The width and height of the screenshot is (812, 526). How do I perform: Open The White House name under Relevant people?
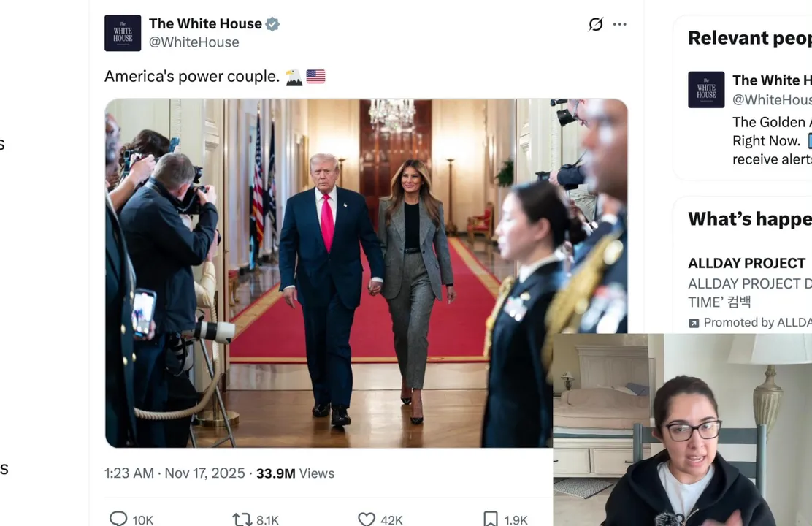pyautogui.click(x=772, y=80)
